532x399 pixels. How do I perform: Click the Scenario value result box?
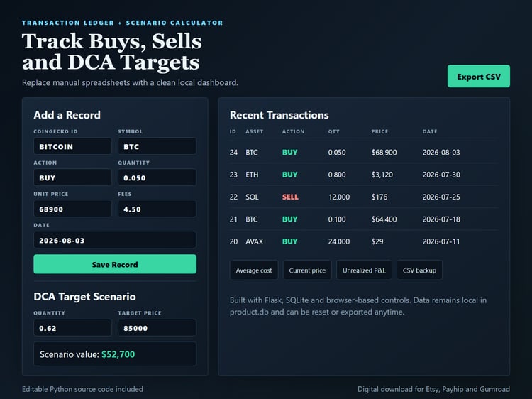click(115, 354)
